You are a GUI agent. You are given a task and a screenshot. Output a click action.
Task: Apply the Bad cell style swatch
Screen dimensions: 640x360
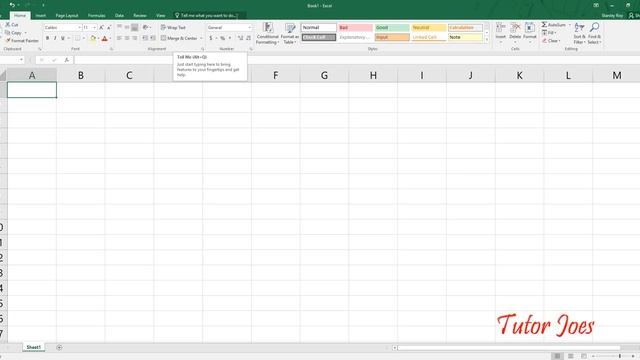coord(355,27)
